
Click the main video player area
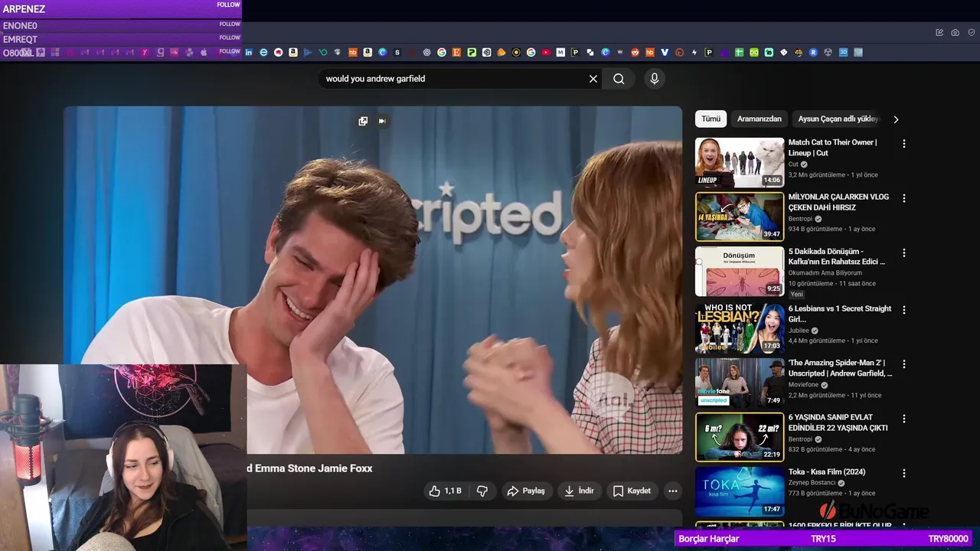[373, 280]
